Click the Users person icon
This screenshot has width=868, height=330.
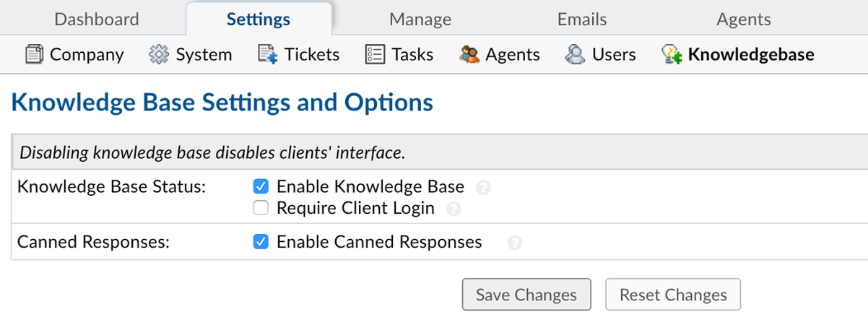[576, 54]
